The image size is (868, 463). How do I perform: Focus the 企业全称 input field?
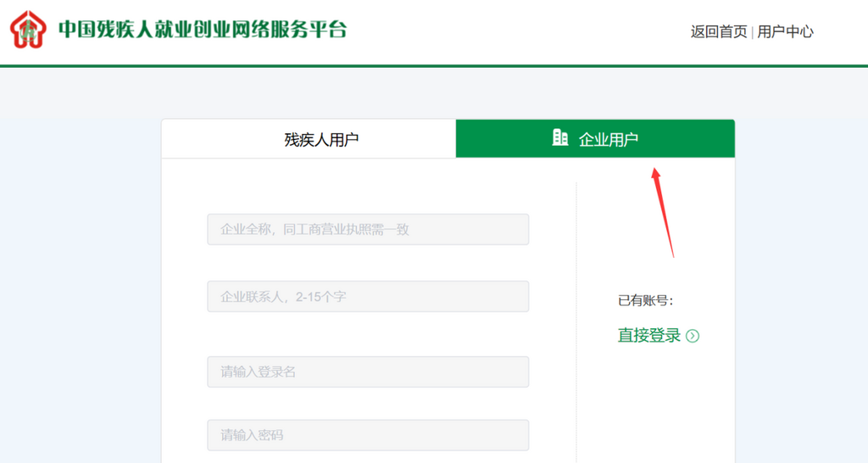[368, 229]
